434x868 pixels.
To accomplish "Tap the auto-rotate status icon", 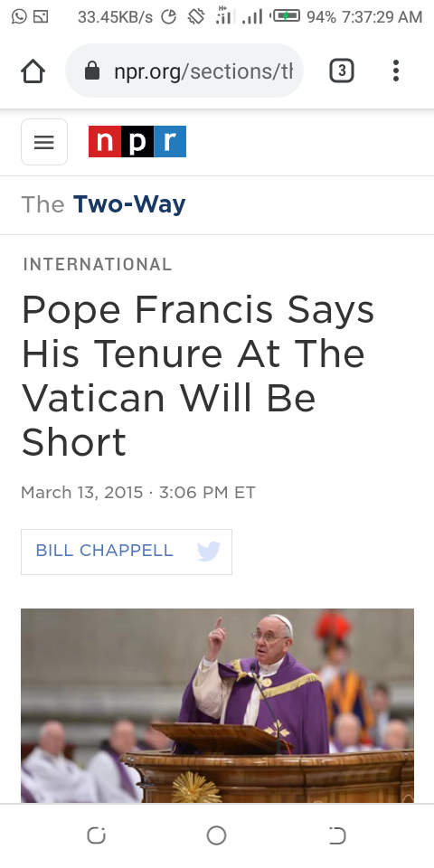I will click(x=196, y=16).
